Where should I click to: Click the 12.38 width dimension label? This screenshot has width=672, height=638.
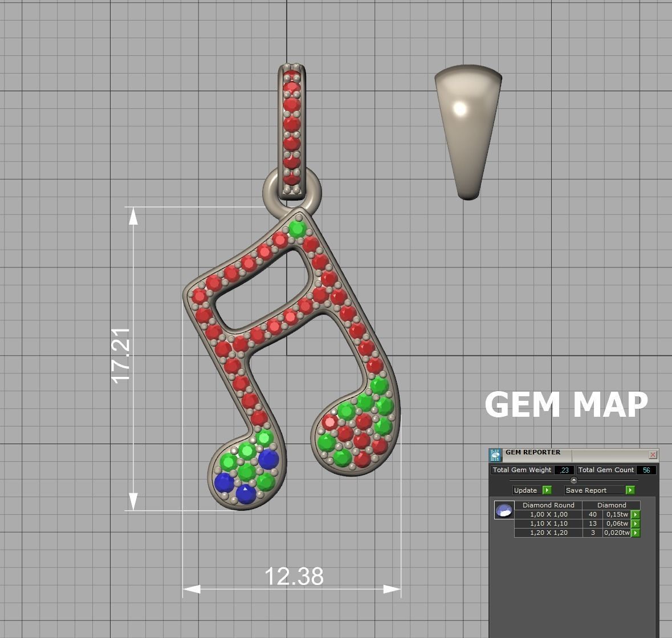point(294,576)
